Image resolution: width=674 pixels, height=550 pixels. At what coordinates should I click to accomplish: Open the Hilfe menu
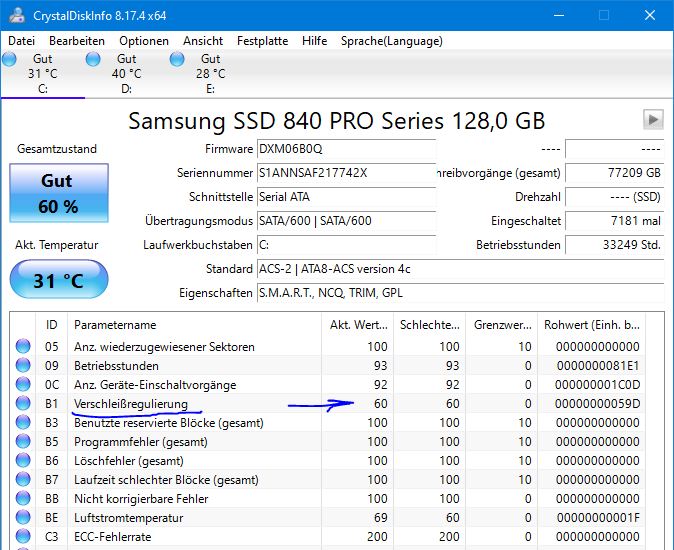pos(315,41)
